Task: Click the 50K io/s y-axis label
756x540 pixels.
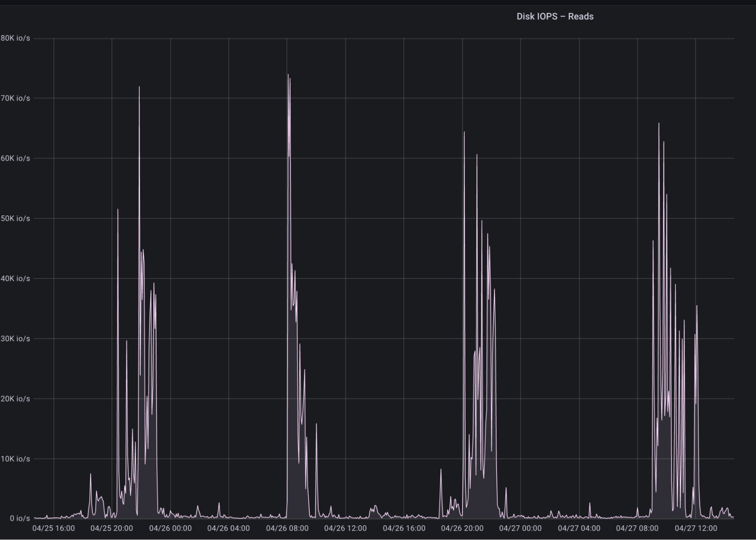Action: 16,218
